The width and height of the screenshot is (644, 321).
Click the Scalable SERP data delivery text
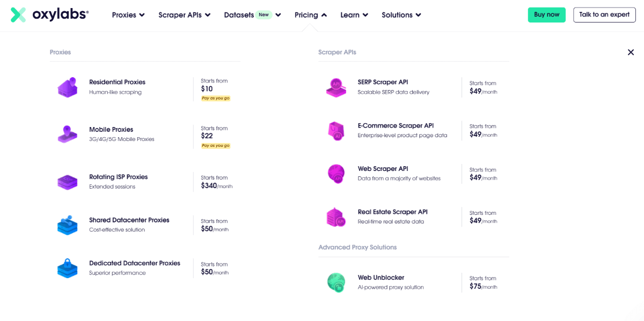coord(394,92)
